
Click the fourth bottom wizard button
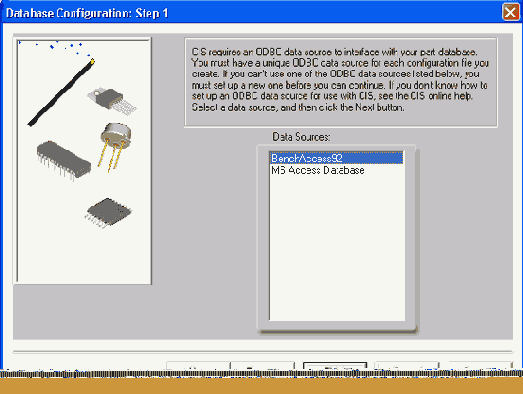tap(407, 366)
